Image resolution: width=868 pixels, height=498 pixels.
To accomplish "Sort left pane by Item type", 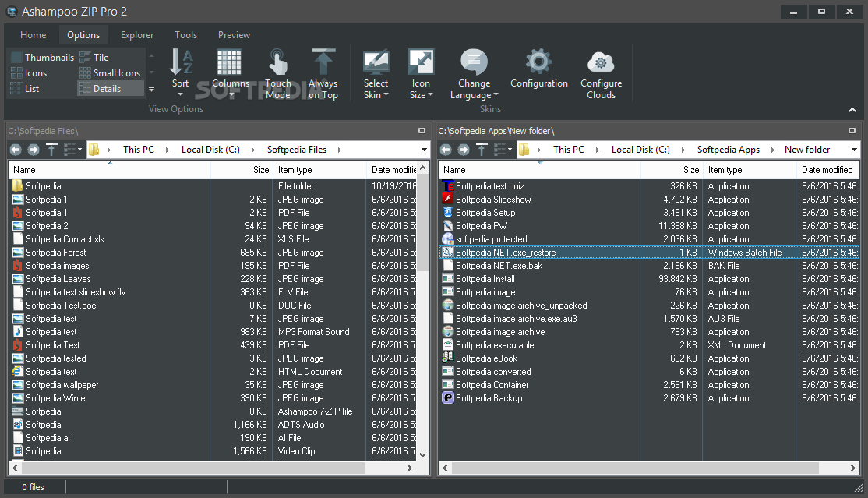I will coord(319,170).
